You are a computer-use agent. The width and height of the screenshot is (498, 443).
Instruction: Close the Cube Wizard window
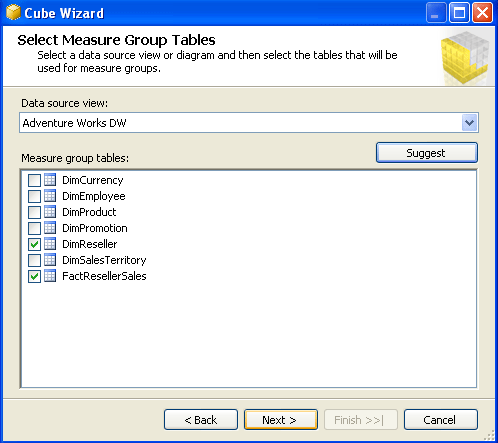[x=482, y=13]
